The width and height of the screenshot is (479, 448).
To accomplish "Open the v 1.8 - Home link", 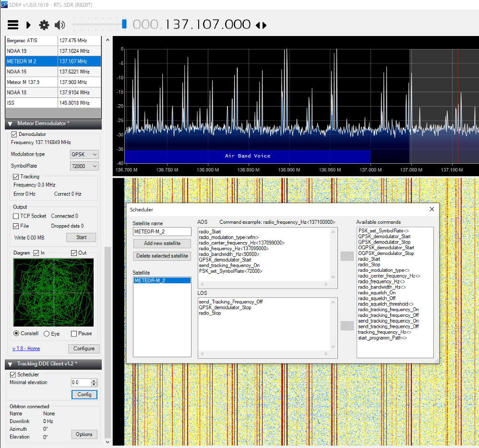I will 26,349.
